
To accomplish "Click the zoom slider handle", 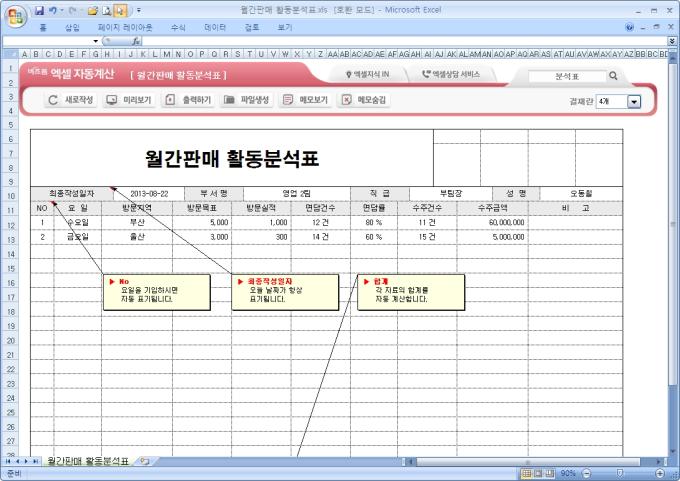I will 620,473.
